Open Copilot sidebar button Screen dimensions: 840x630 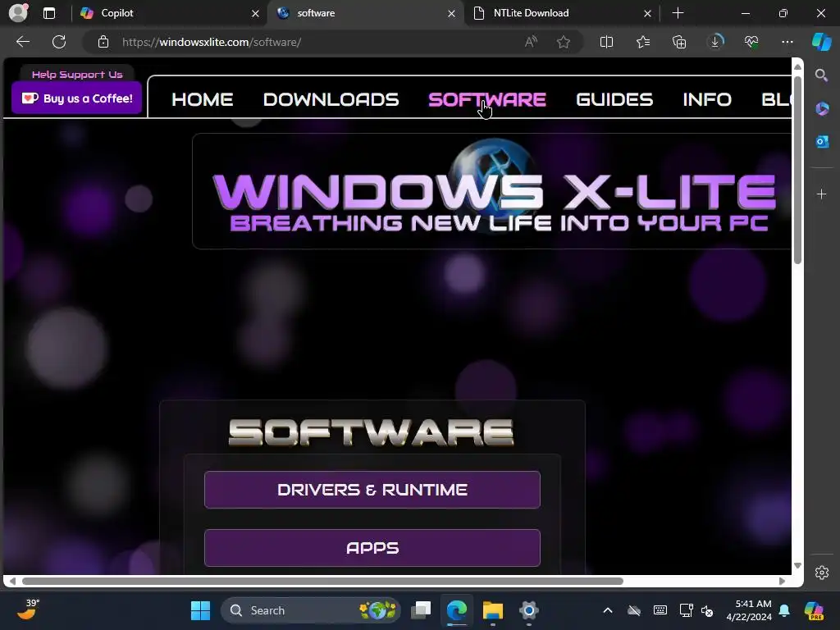(821, 42)
